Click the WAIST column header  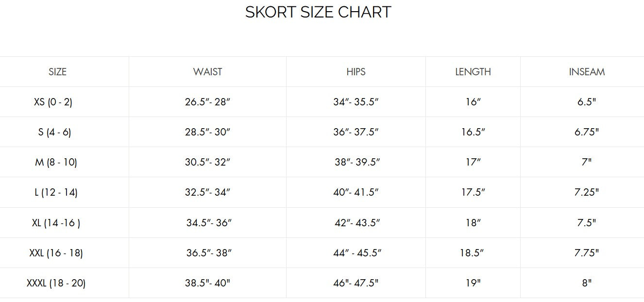pyautogui.click(x=207, y=72)
